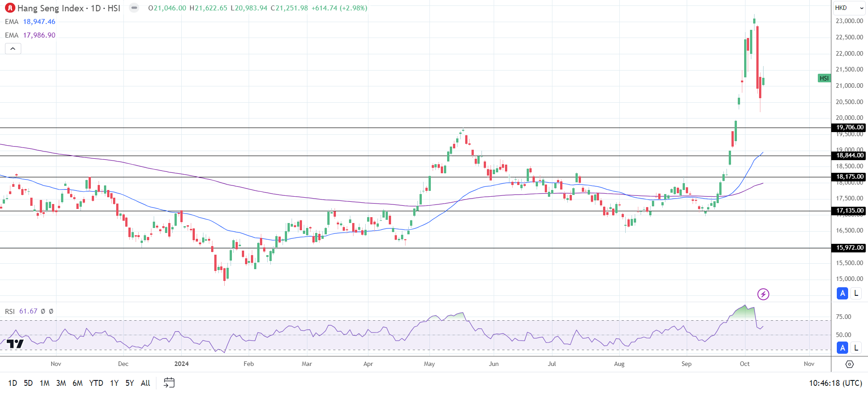
Task: Select the 15,972.00 horizontal line label
Action: pos(849,248)
